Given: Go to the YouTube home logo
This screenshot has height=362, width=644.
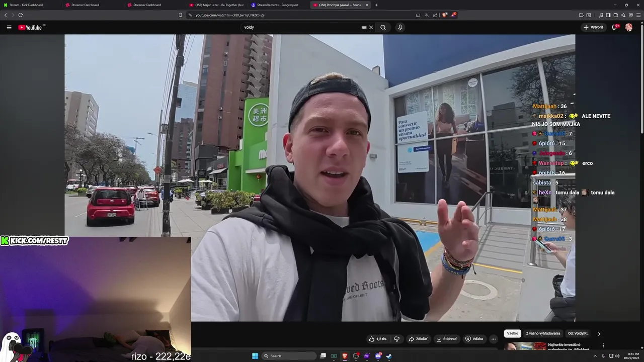Looking at the screenshot, I should pos(30,28).
